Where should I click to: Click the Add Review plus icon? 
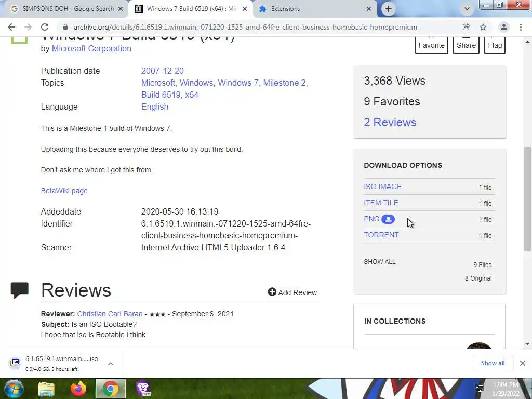pyautogui.click(x=272, y=292)
